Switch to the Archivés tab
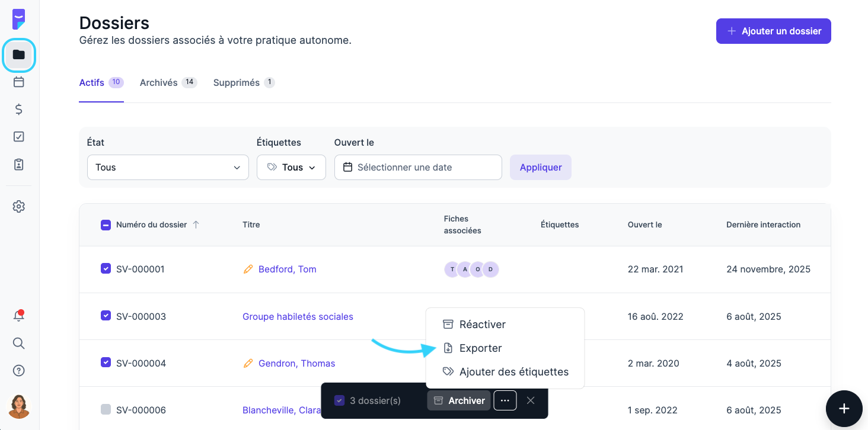This screenshot has height=430, width=868. [159, 83]
